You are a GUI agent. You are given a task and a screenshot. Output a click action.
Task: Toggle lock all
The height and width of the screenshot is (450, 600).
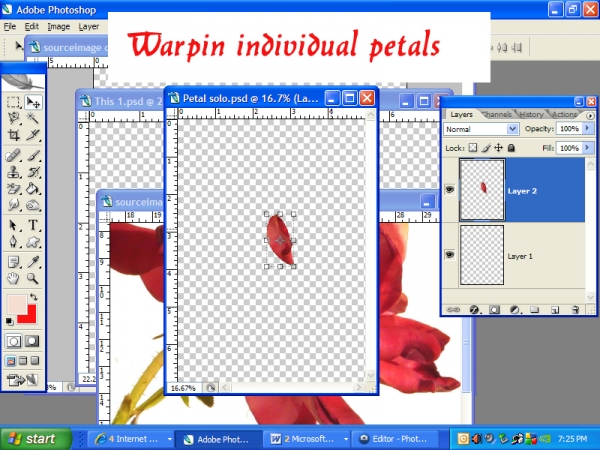[511, 148]
